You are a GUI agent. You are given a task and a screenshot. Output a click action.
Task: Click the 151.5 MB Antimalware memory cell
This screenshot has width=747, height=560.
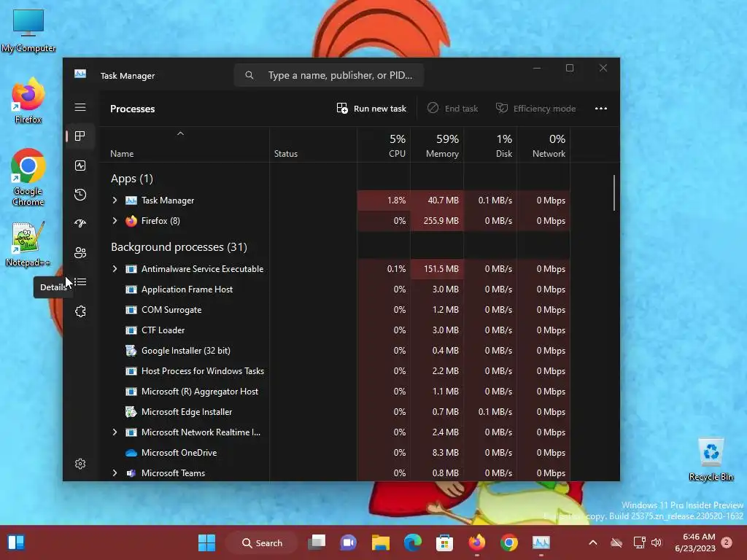tap(437, 268)
